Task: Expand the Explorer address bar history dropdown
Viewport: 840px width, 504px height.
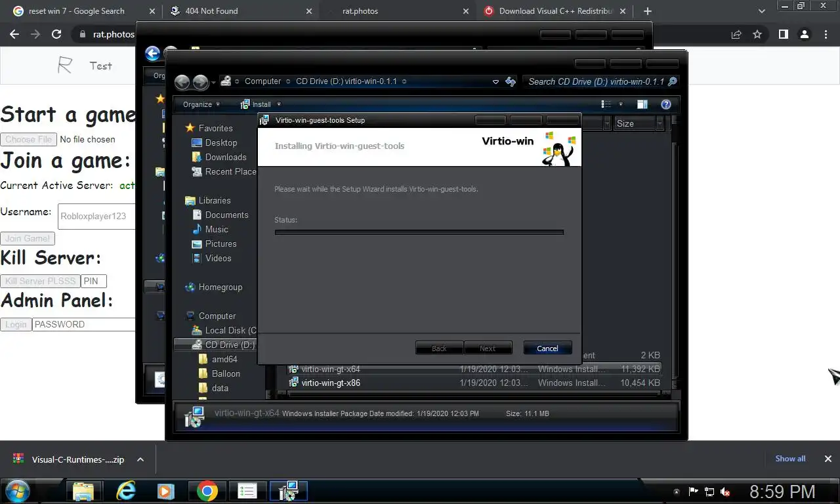Action: coord(495,81)
